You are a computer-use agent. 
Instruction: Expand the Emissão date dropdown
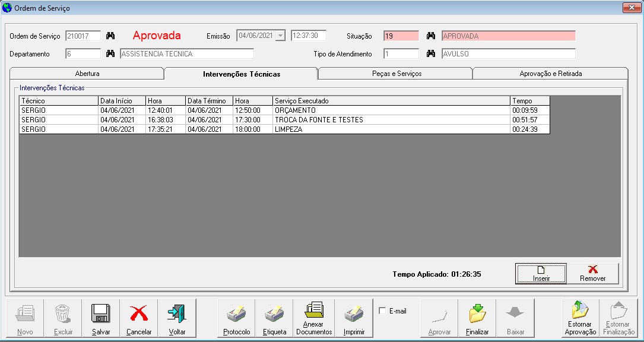[280, 36]
